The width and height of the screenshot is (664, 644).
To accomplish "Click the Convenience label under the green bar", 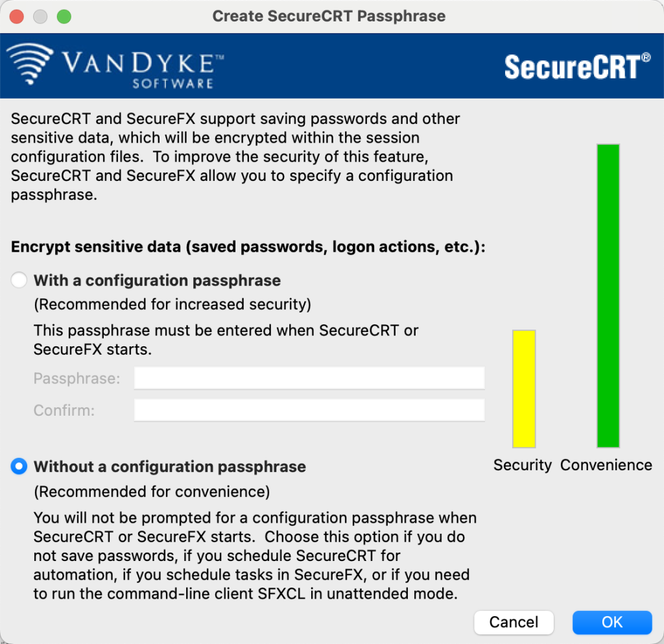I will pyautogui.click(x=606, y=465).
